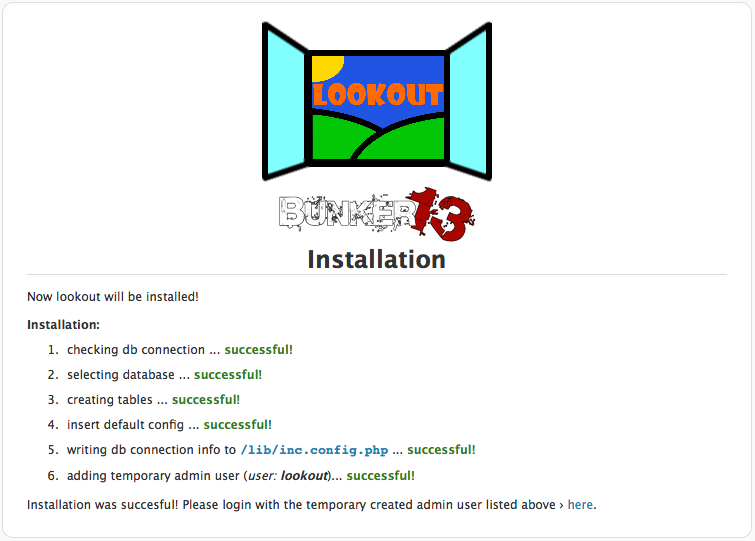Screen dimensions: 755x541
Task: Click the 'Installation was succesful!' message
Action: coord(103,505)
